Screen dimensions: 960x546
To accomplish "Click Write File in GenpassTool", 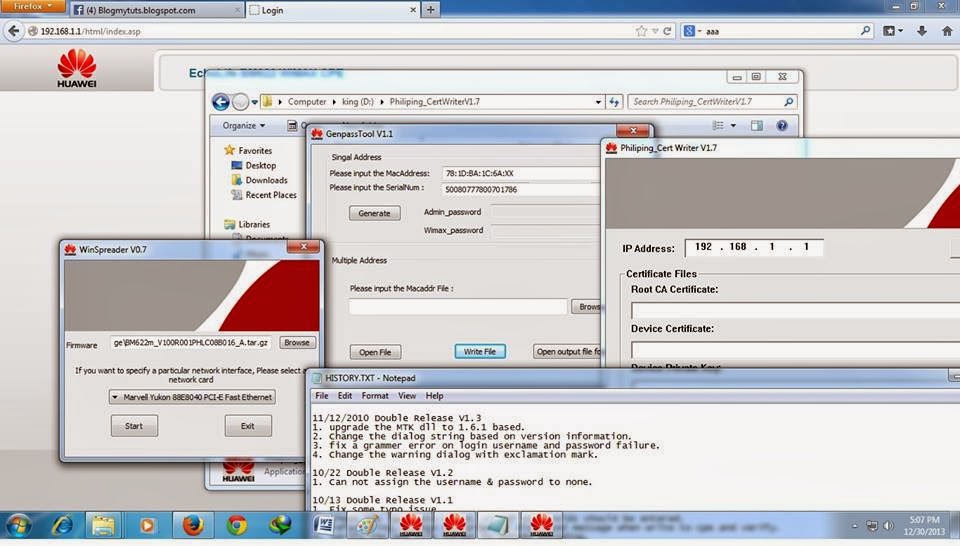I will [479, 351].
